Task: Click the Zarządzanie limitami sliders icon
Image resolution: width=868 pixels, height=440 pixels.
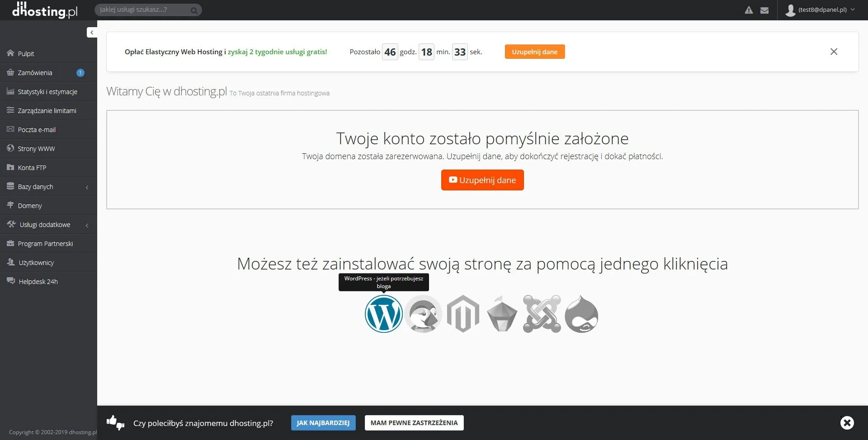Action: [x=10, y=110]
